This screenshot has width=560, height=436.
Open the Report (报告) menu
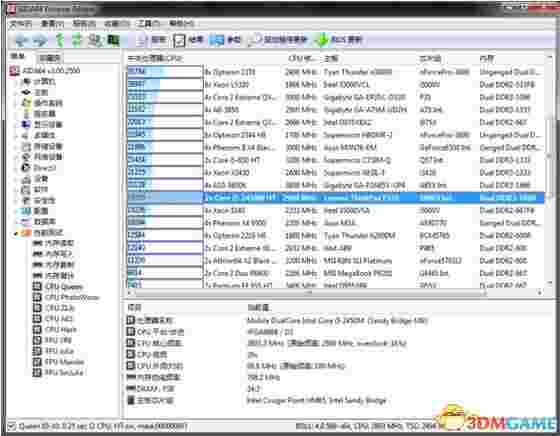[x=84, y=24]
